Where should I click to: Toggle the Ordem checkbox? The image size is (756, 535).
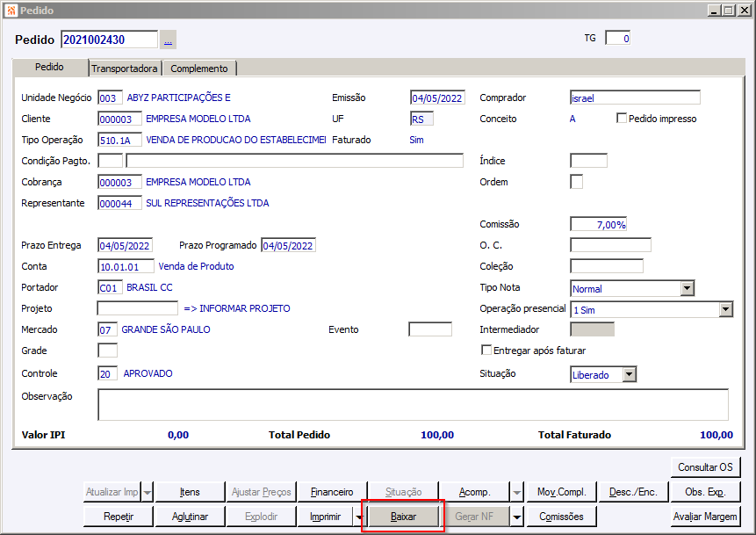coord(576,182)
